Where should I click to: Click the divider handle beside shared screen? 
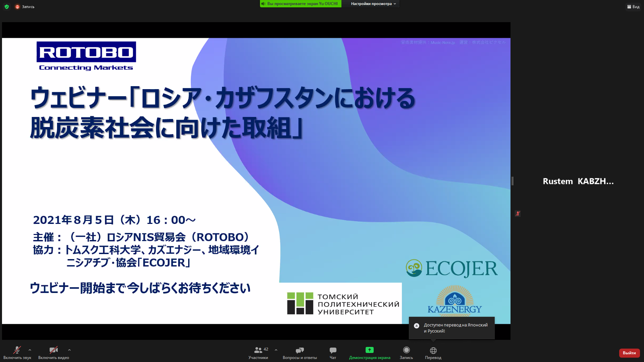pos(513,181)
